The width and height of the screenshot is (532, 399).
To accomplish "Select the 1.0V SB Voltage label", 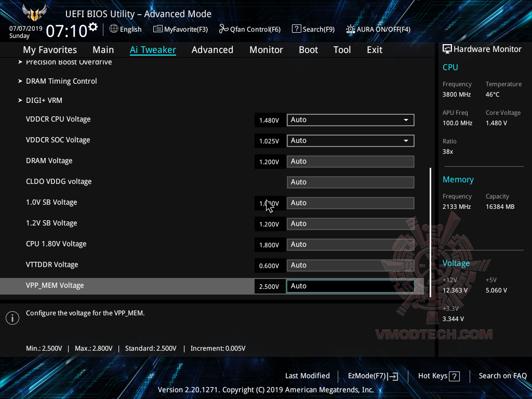I will [51, 202].
